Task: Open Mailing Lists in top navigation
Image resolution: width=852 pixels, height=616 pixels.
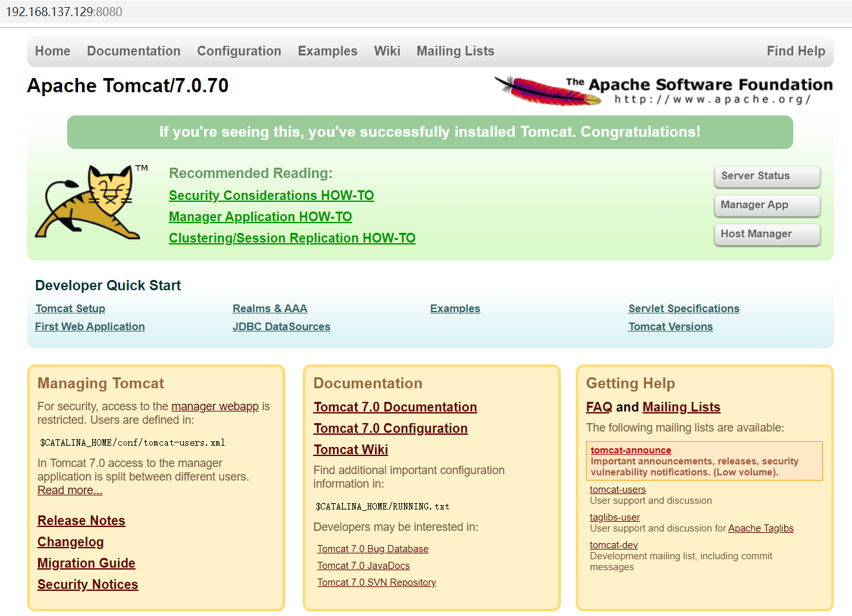Action: (x=455, y=51)
